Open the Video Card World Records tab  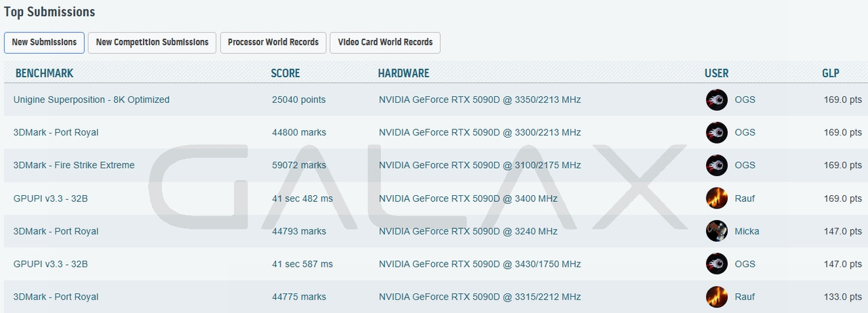click(385, 43)
